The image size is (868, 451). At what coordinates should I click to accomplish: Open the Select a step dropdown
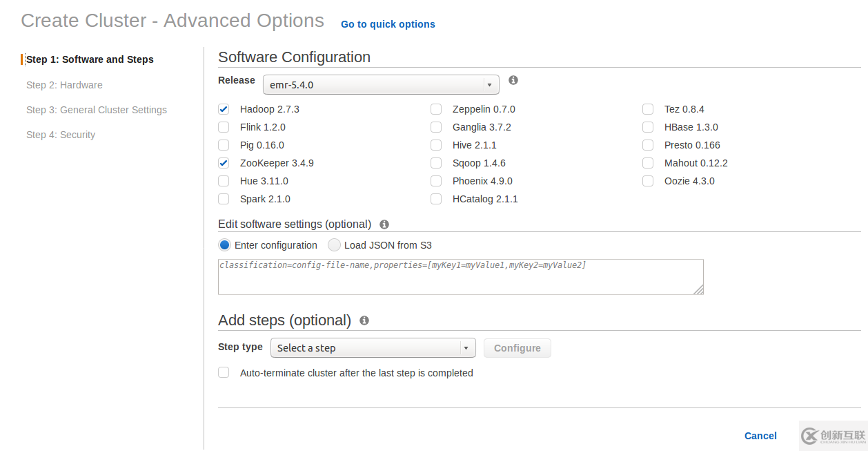373,347
